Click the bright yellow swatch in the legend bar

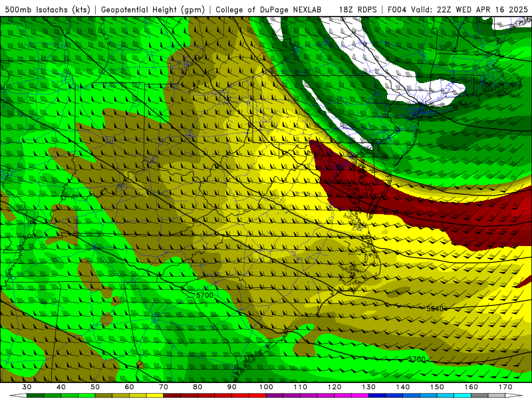[155, 396]
